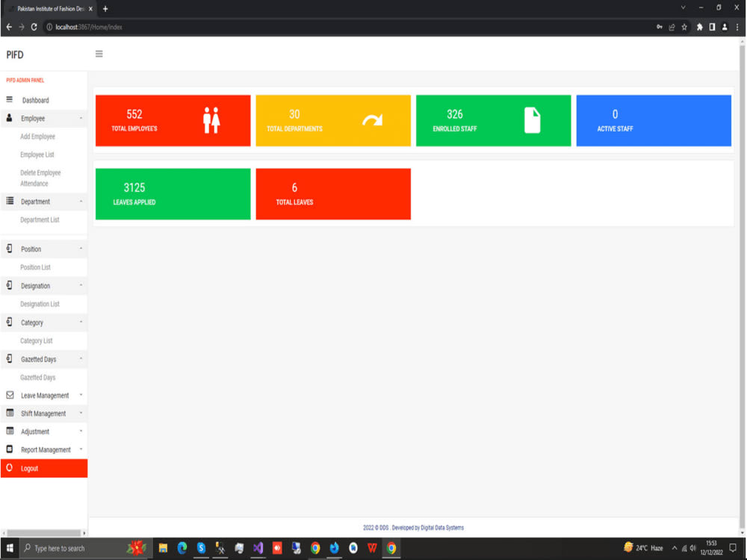Open File Explorer from the taskbar

coord(163,548)
